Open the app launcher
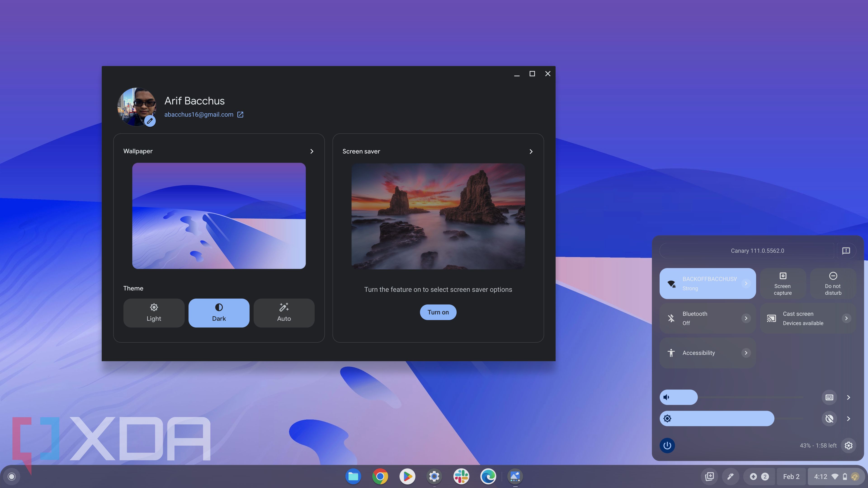 click(11, 476)
